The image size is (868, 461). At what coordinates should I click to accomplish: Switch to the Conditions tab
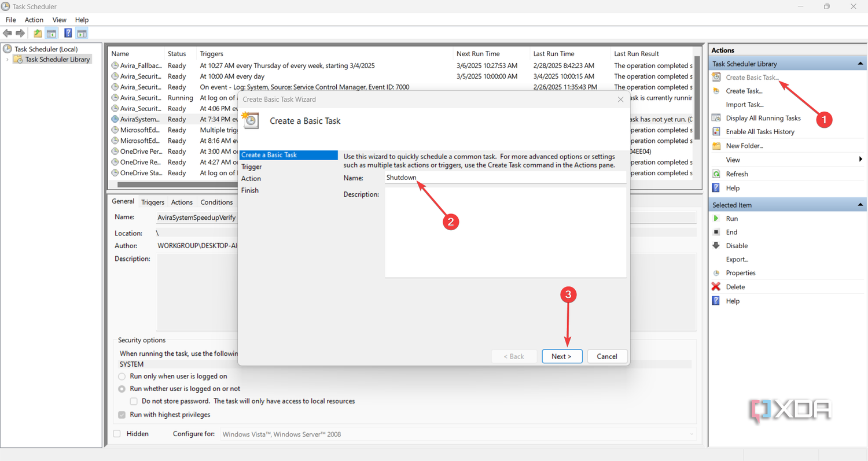click(x=216, y=202)
